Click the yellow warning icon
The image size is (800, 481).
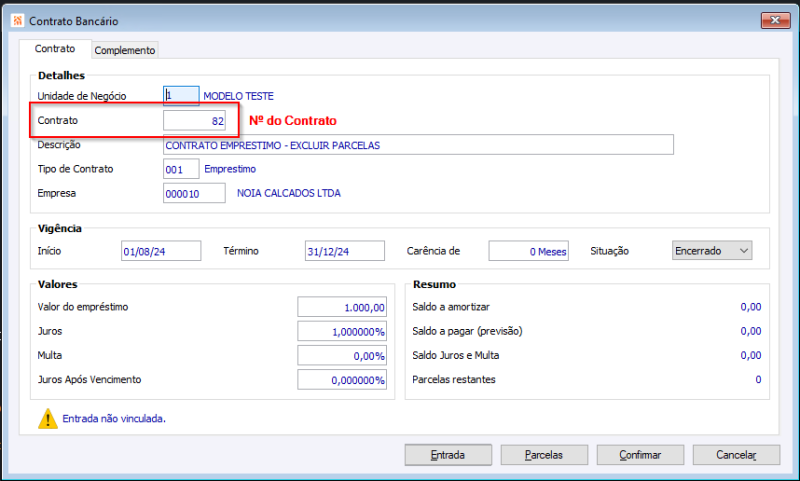click(48, 419)
